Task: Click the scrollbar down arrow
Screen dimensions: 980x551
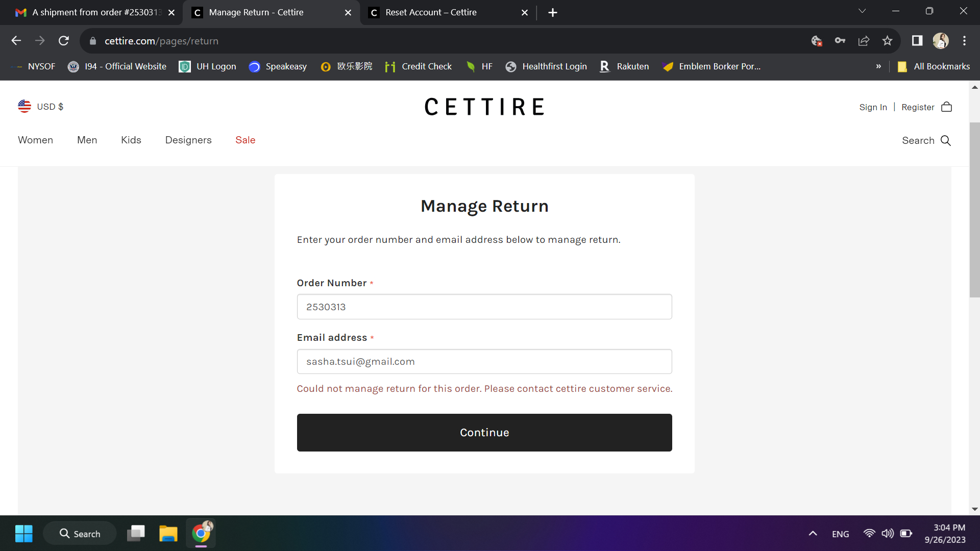Action: 974,509
